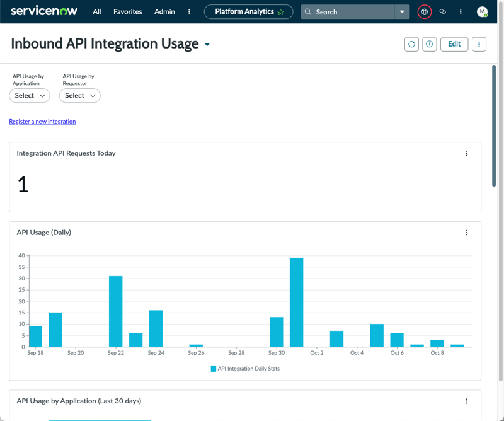This screenshot has height=421, width=504.
Task: Click the requests today value 1
Action: click(23, 185)
